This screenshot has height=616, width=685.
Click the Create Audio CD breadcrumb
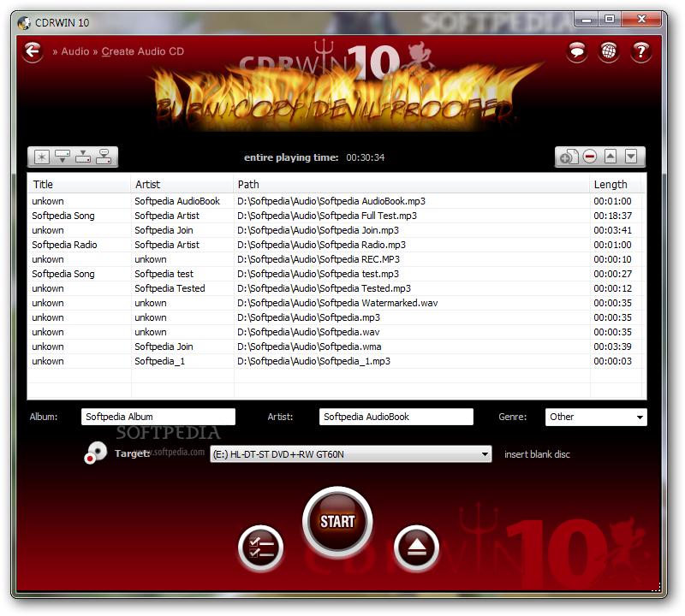tap(143, 51)
